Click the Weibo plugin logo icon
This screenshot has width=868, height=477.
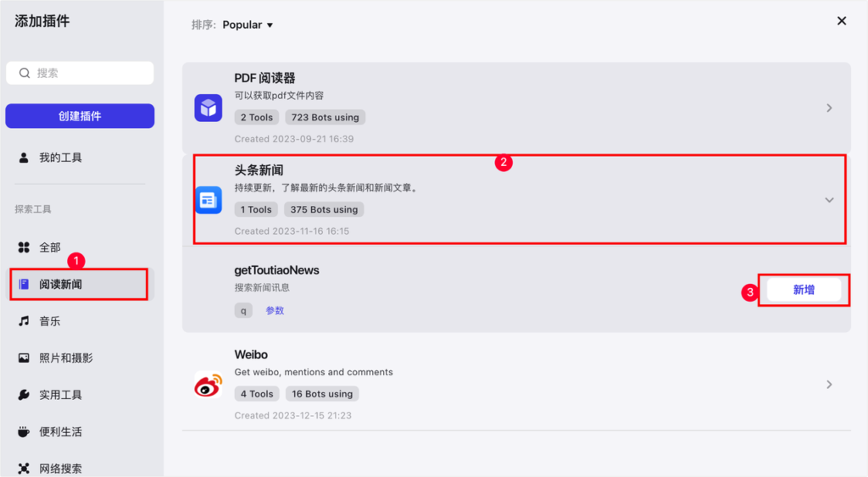tap(209, 385)
